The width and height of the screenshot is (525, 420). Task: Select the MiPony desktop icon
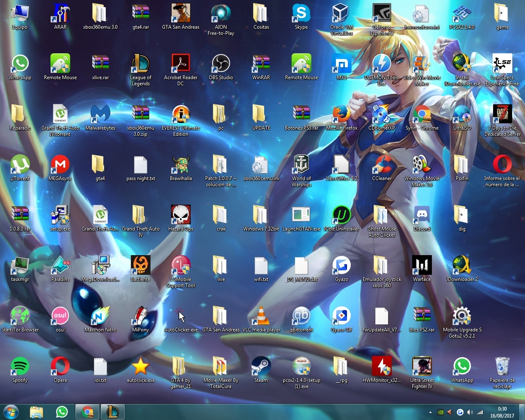tap(141, 315)
